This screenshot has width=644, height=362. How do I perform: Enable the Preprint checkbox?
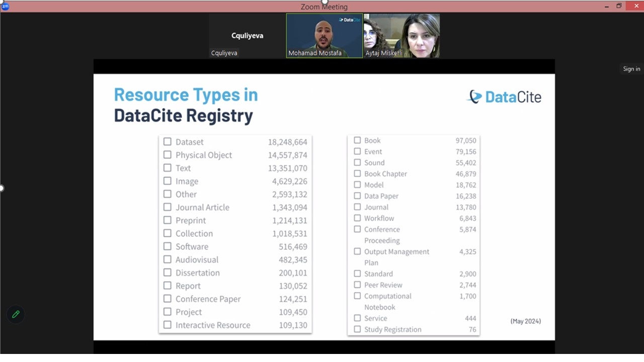tap(167, 220)
